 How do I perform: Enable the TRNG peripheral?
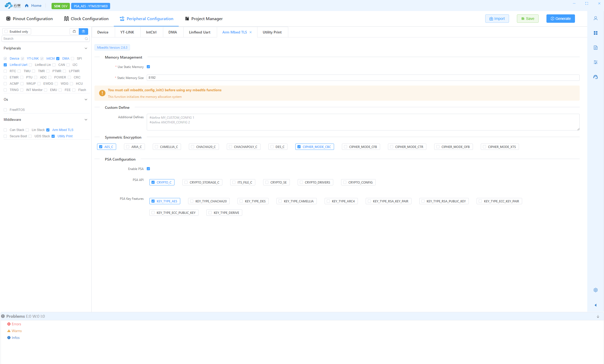pos(5,90)
